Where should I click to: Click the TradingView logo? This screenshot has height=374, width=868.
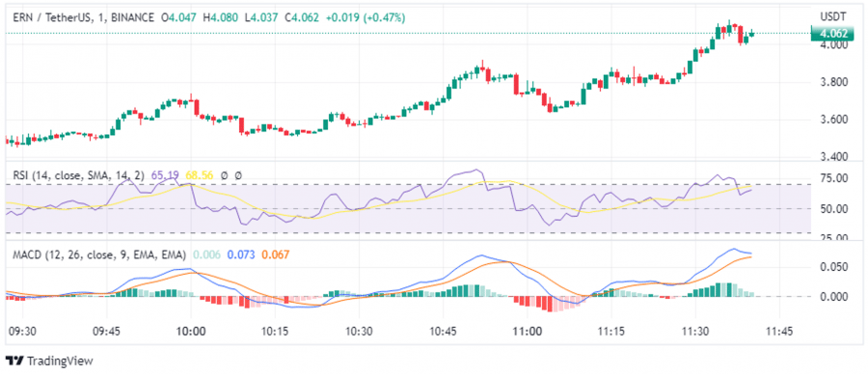14,361
